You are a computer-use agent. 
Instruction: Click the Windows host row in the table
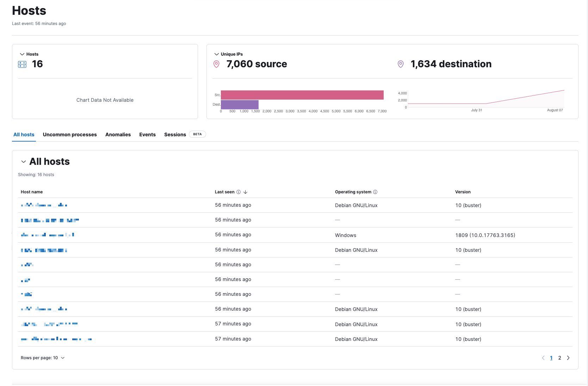coord(48,235)
